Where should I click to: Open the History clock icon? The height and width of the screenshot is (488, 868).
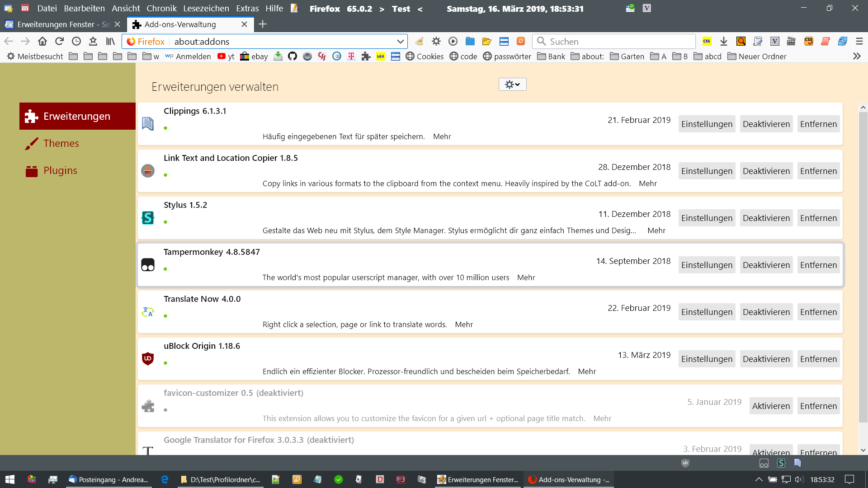click(x=76, y=42)
